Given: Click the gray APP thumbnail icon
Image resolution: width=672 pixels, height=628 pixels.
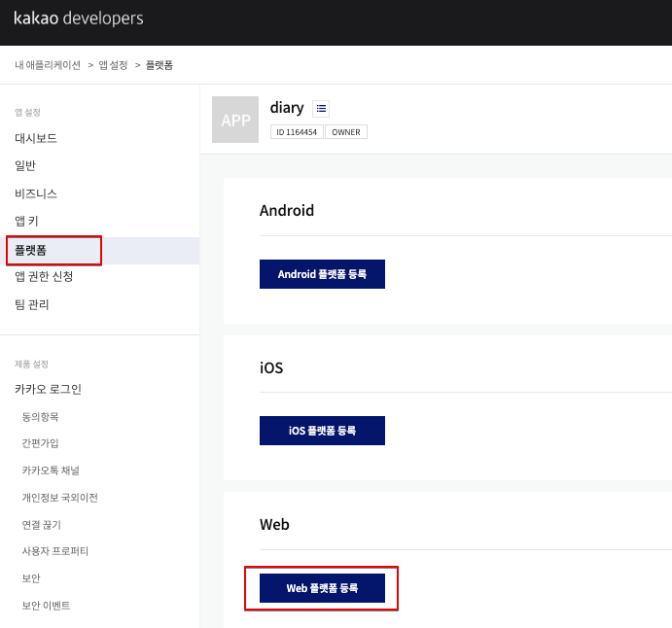Looking at the screenshot, I should point(235,120).
